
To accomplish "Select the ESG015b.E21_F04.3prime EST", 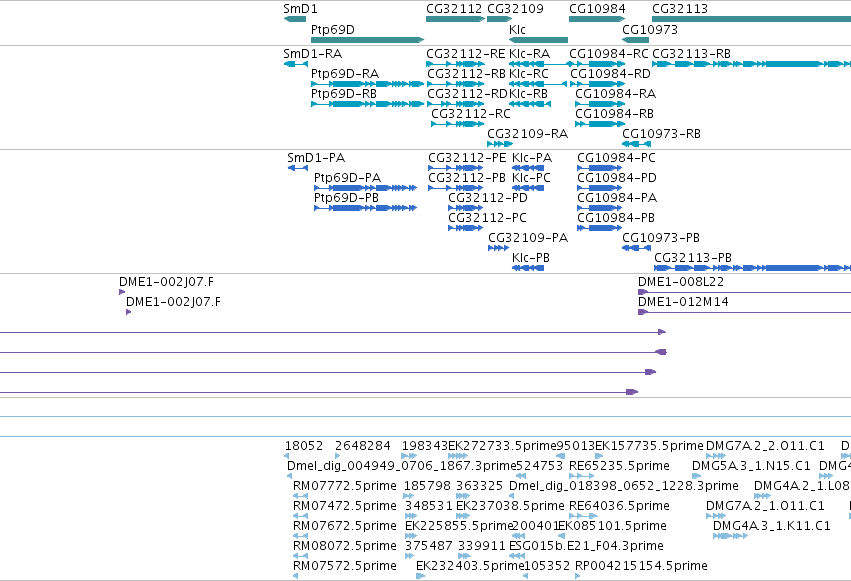I will point(517,556).
